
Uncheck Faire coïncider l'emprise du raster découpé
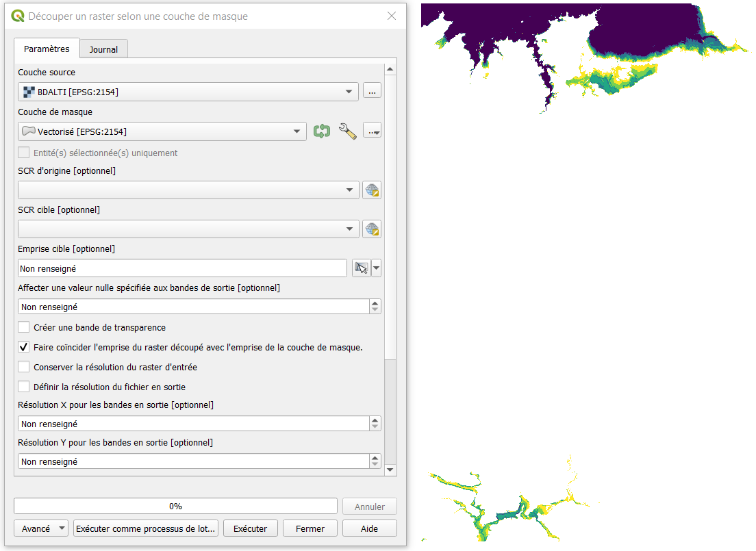tap(24, 347)
